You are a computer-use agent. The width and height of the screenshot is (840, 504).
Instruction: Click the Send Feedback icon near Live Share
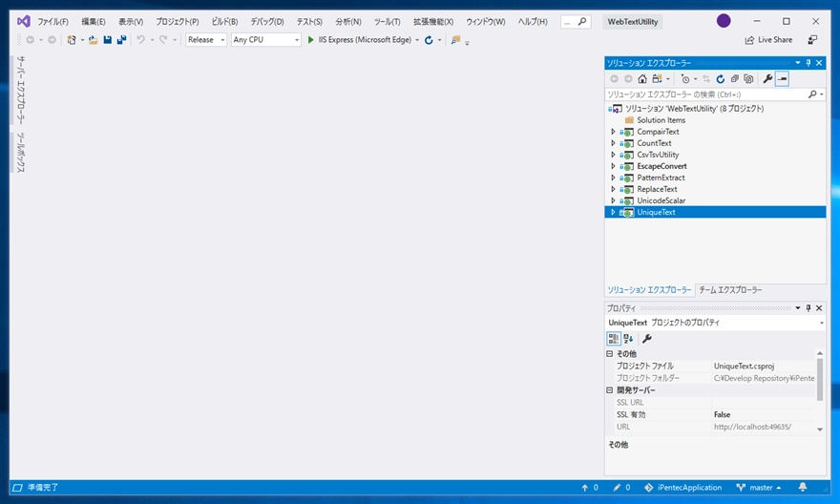[x=812, y=40]
